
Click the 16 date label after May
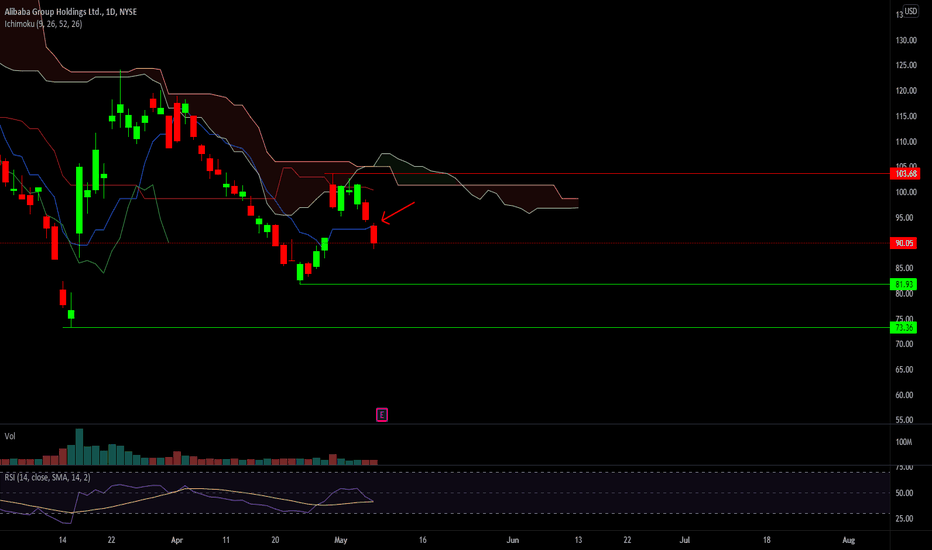click(423, 540)
